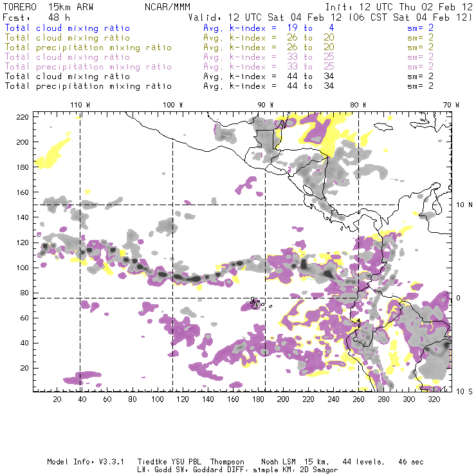Click the Lake Nicaragua outline on the map
The width and height of the screenshot is (476, 476).
(308, 190)
